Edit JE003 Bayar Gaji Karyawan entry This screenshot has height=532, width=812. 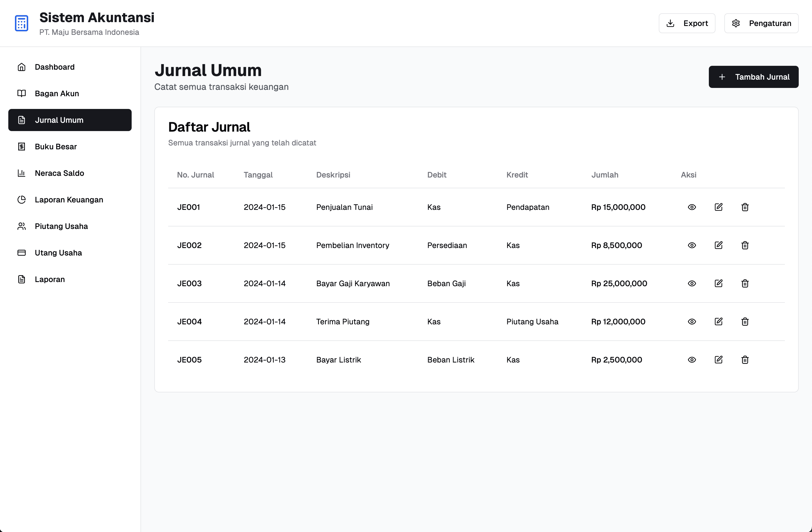pyautogui.click(x=718, y=283)
